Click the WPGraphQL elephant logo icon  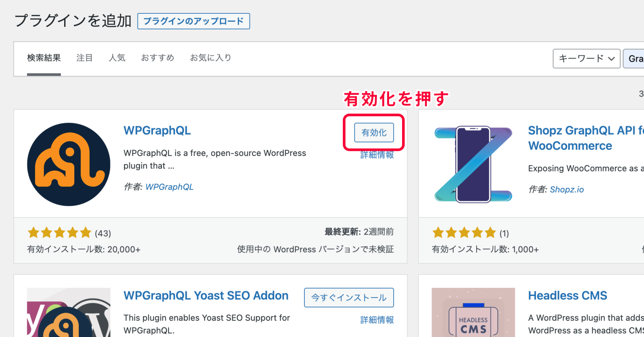coord(69,164)
